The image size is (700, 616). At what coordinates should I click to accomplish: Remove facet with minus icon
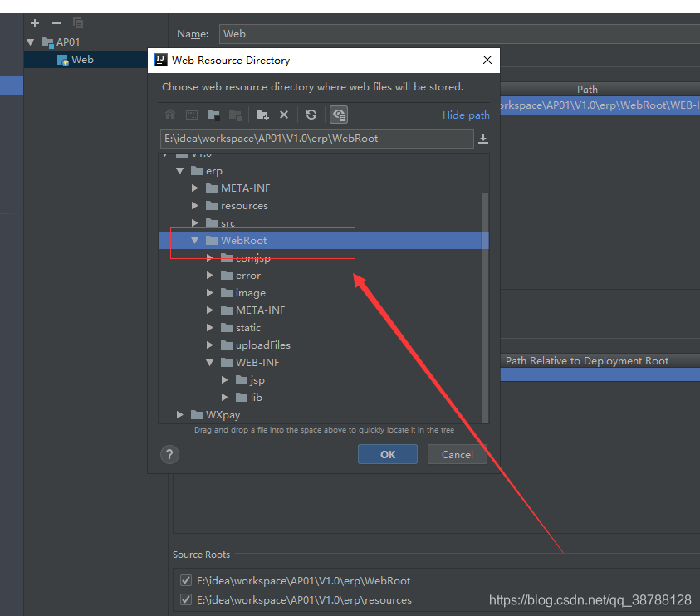click(x=56, y=23)
